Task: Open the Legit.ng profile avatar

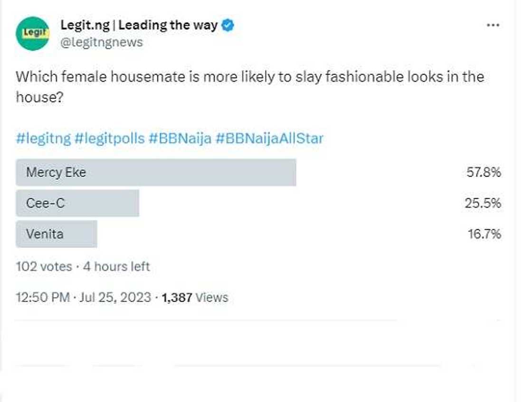Action: [x=32, y=33]
